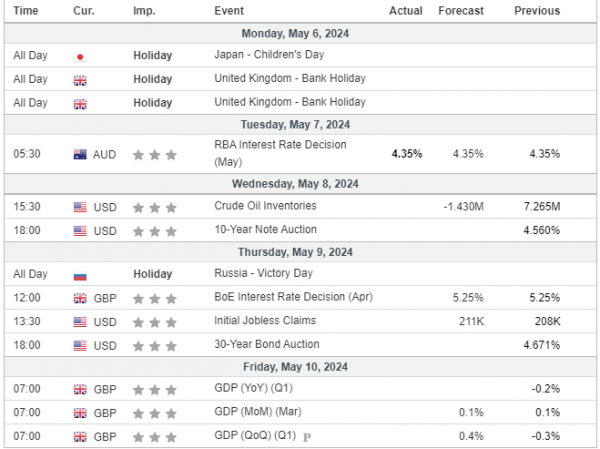The width and height of the screenshot is (600, 449).
Task: Click the preliminary 'P' icon beside GDP (QoQ)
Action: (307, 437)
